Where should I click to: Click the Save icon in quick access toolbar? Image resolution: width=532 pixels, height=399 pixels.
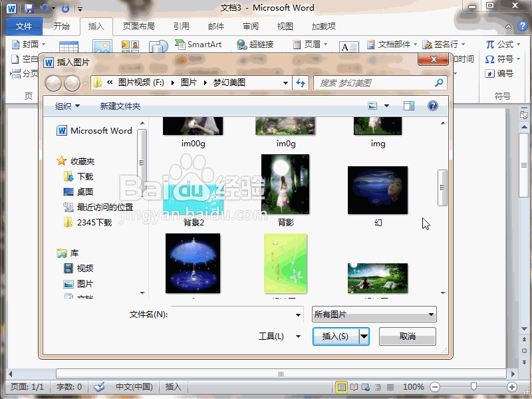(29, 8)
